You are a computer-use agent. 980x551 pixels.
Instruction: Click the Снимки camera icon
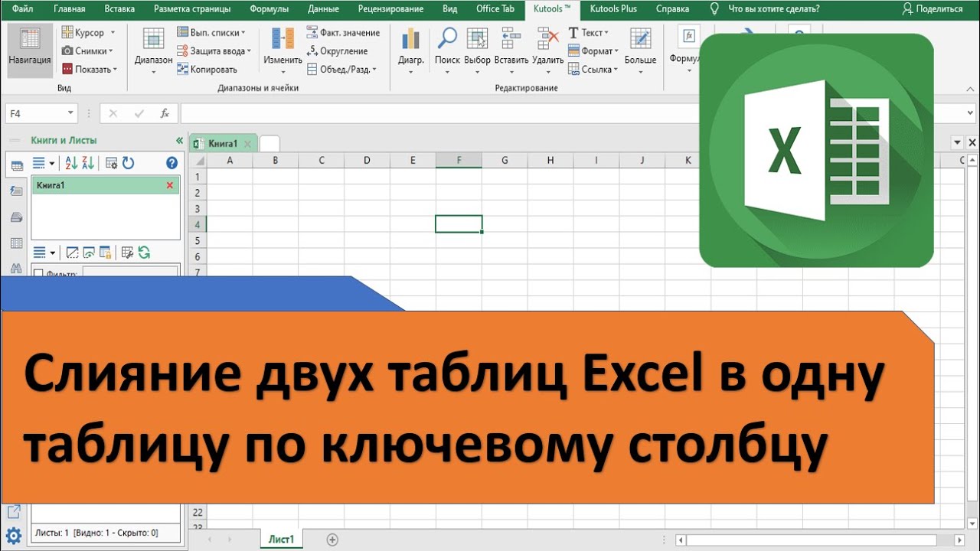(67, 51)
